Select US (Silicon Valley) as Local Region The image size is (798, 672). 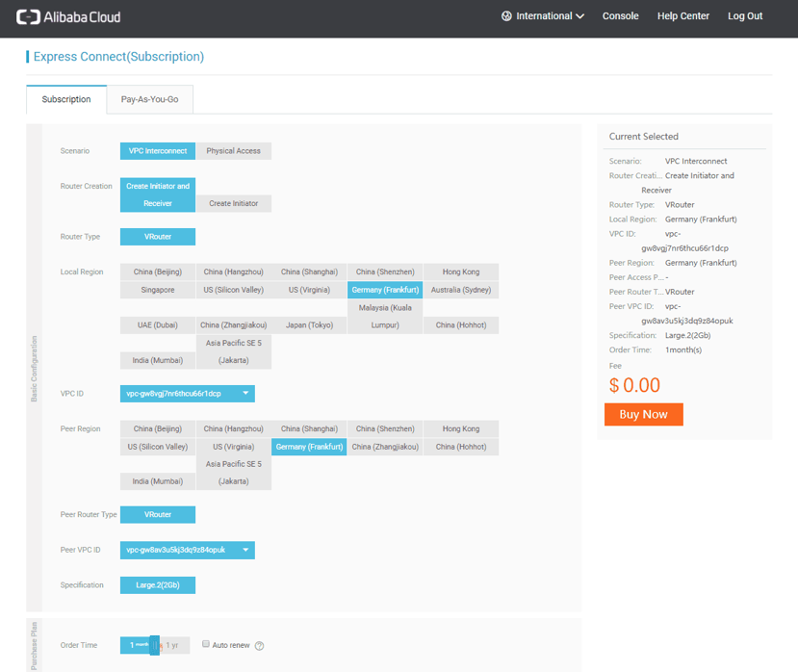234,290
